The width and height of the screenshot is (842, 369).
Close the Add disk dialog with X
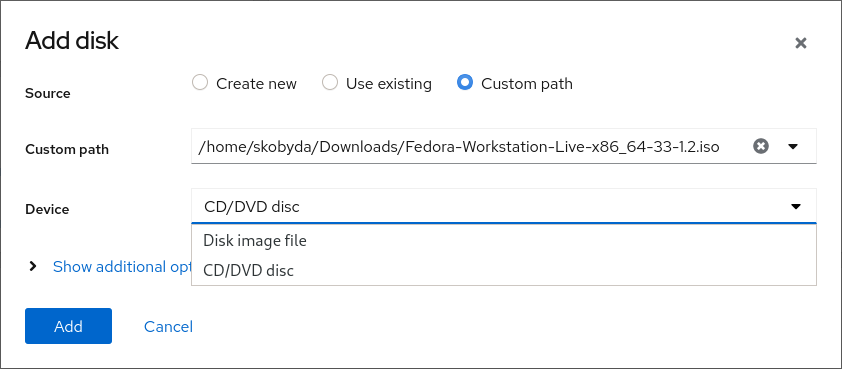(801, 43)
